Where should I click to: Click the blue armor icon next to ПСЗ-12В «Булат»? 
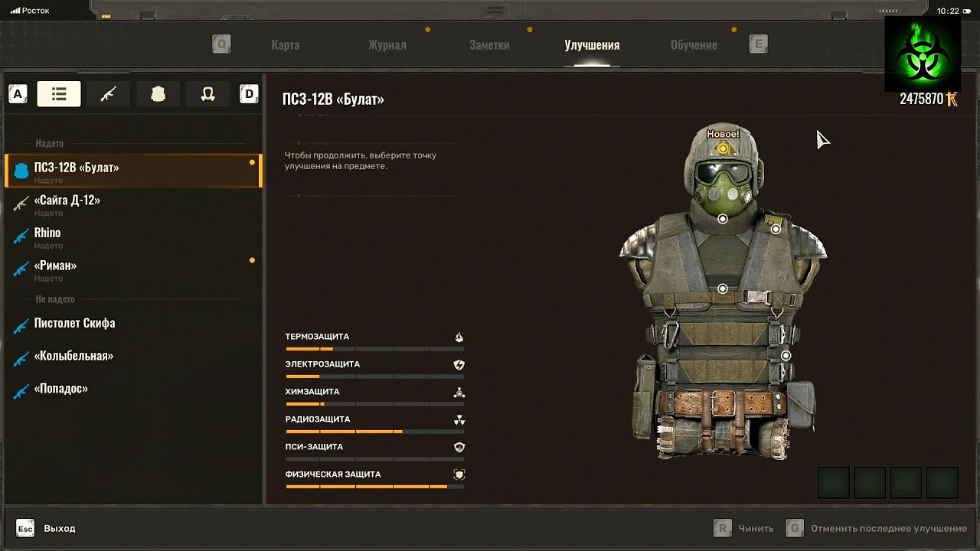click(21, 171)
